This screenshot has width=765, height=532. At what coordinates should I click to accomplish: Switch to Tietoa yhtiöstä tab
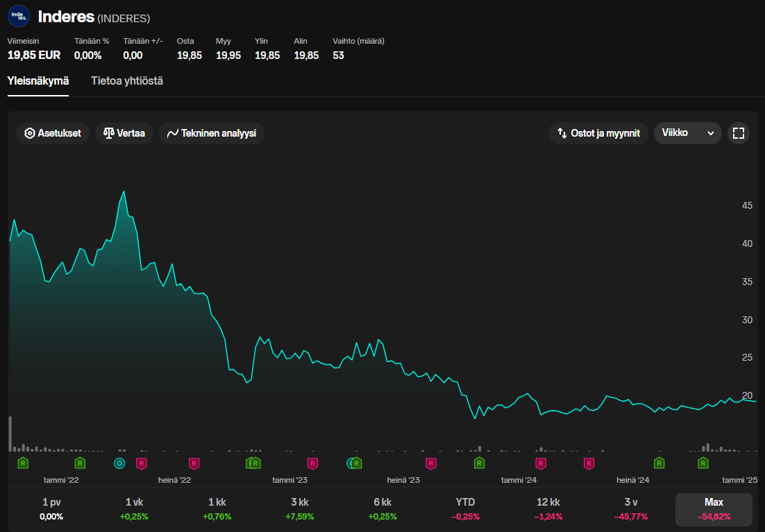tap(127, 81)
